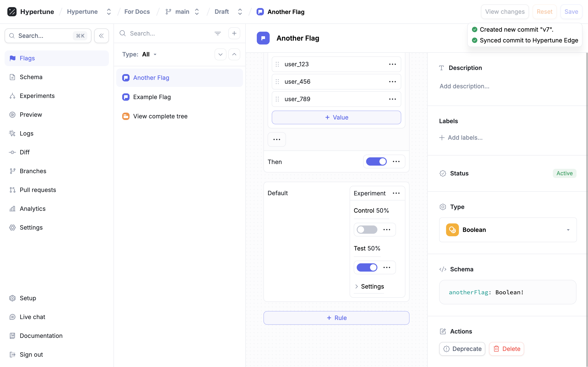Click the drag handle beside user_456
Viewport: 588px width, 367px height.
coord(277,82)
